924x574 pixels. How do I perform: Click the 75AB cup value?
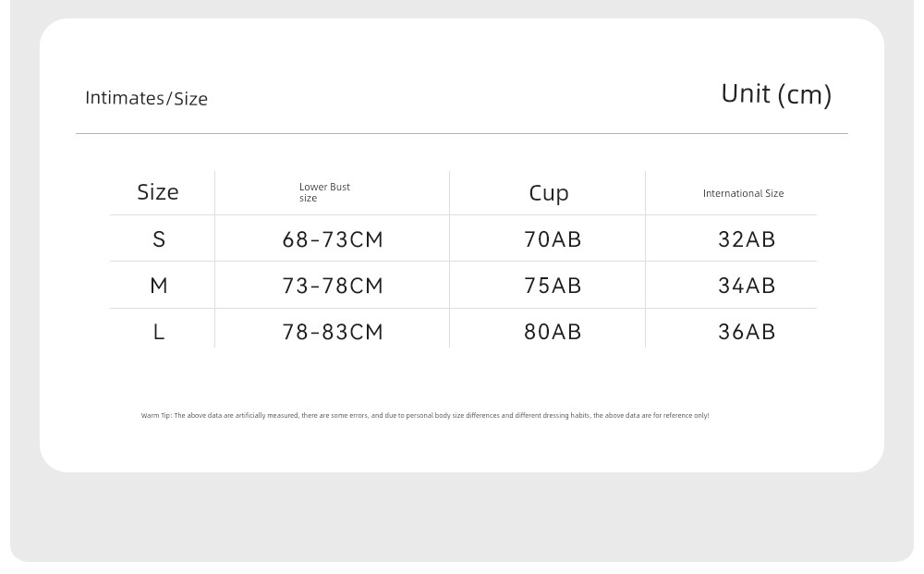click(553, 286)
